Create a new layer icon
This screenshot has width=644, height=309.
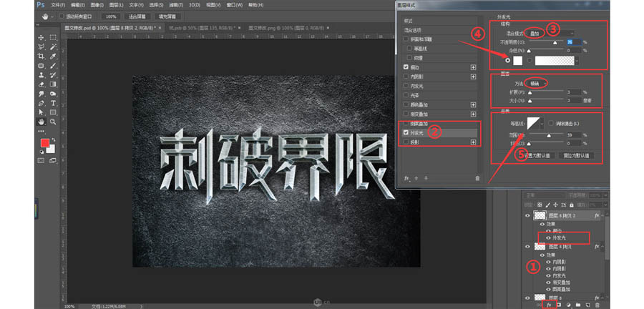tap(587, 305)
